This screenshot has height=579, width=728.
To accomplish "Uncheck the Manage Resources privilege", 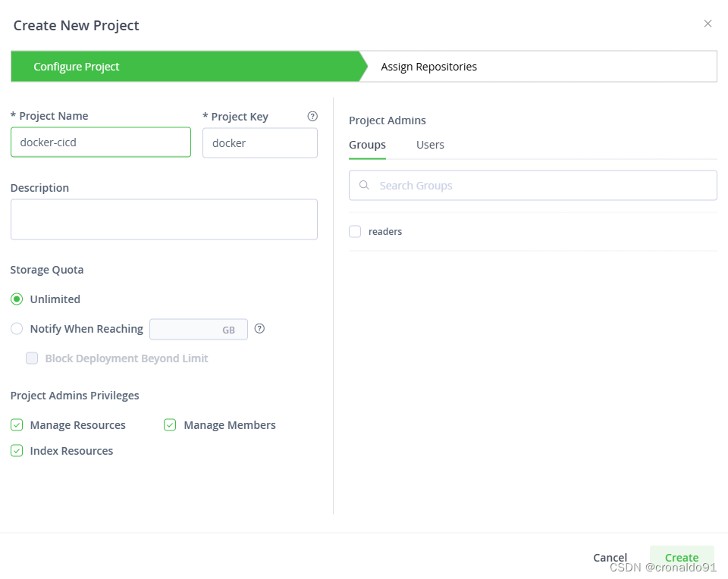I will [x=17, y=425].
